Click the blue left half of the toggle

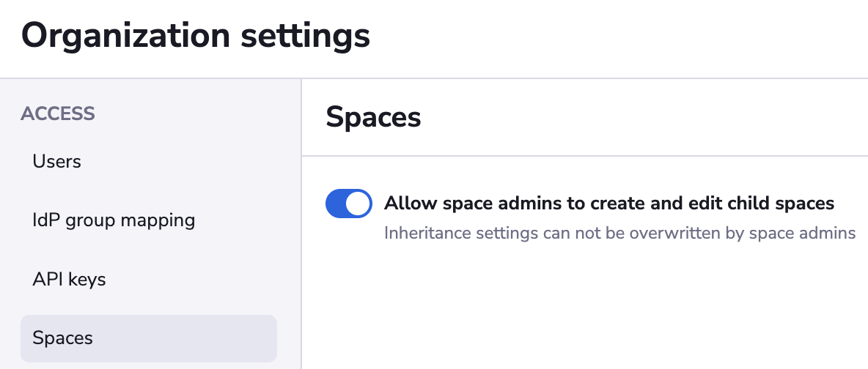tap(336, 204)
